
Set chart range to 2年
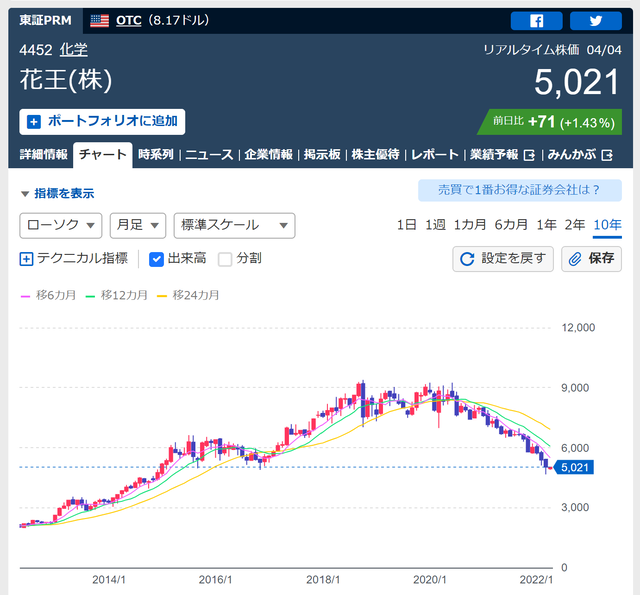point(575,225)
